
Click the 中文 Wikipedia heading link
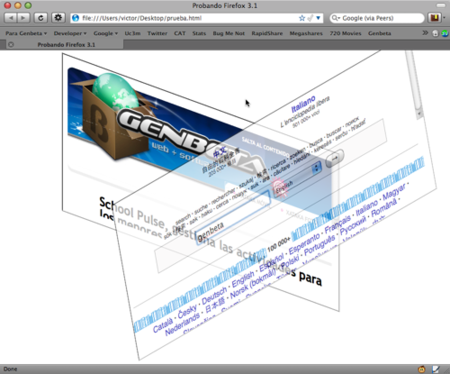pos(220,153)
